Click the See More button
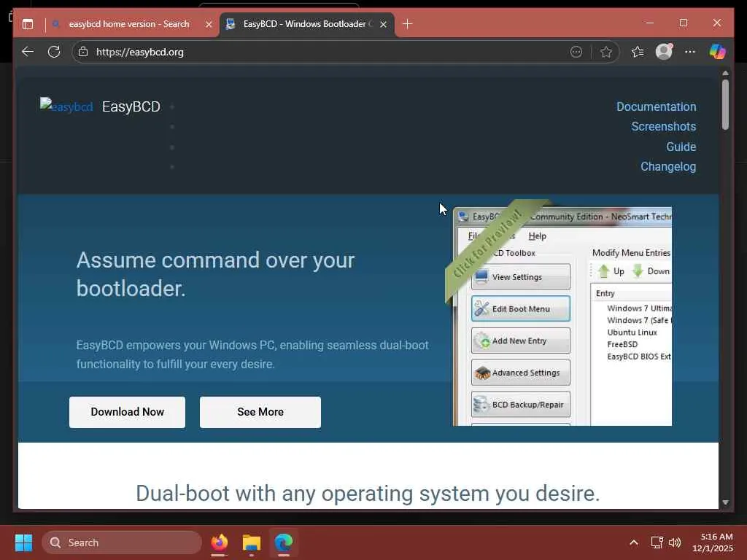This screenshot has width=747, height=560. coord(260,412)
